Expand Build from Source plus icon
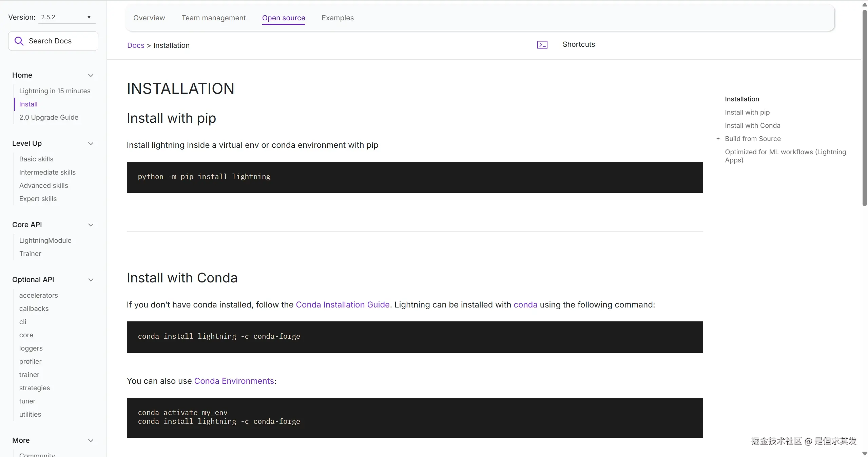This screenshot has width=868, height=457. click(x=718, y=139)
